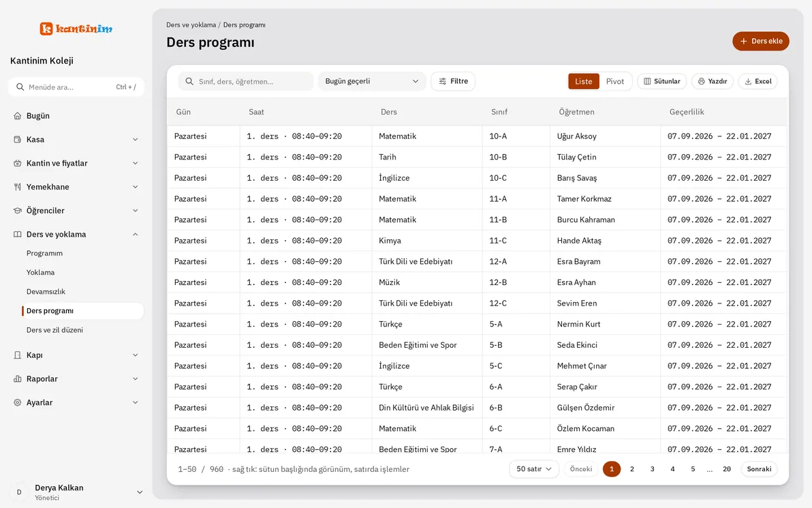Viewport: 812px width, 508px height.
Task: Export with the Excel button
Action: click(758, 81)
